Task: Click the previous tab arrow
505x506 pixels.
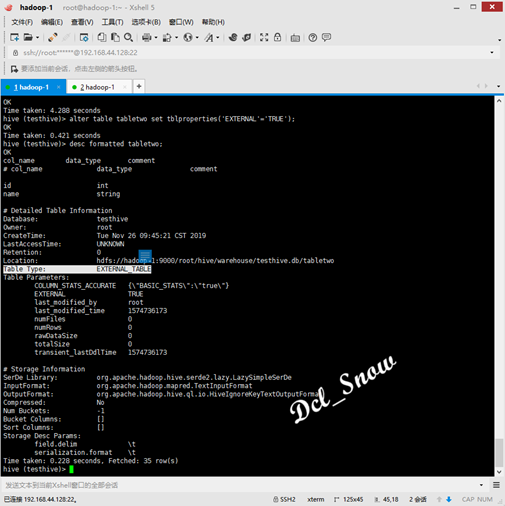Action: pos(478,86)
